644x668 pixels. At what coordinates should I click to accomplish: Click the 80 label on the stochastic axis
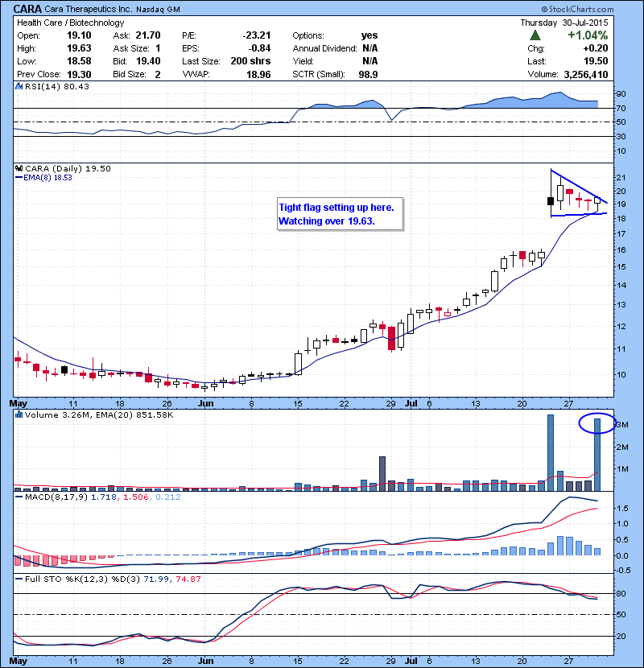click(x=621, y=593)
